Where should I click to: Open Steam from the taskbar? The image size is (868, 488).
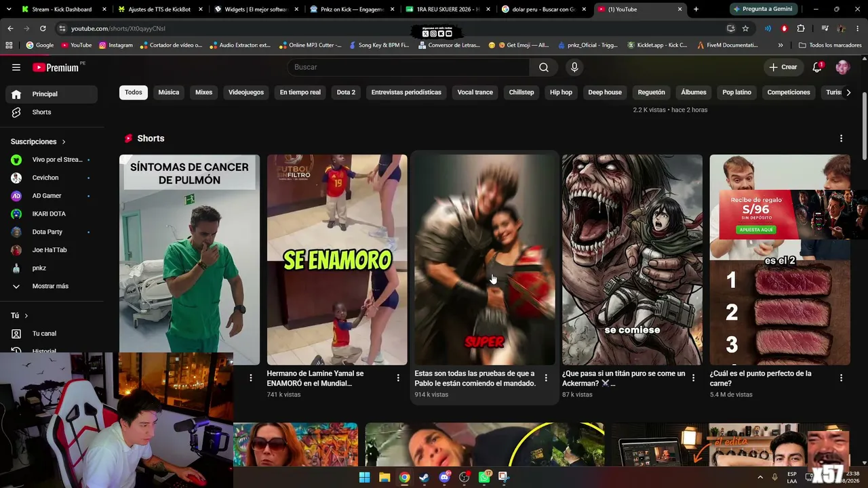(425, 477)
